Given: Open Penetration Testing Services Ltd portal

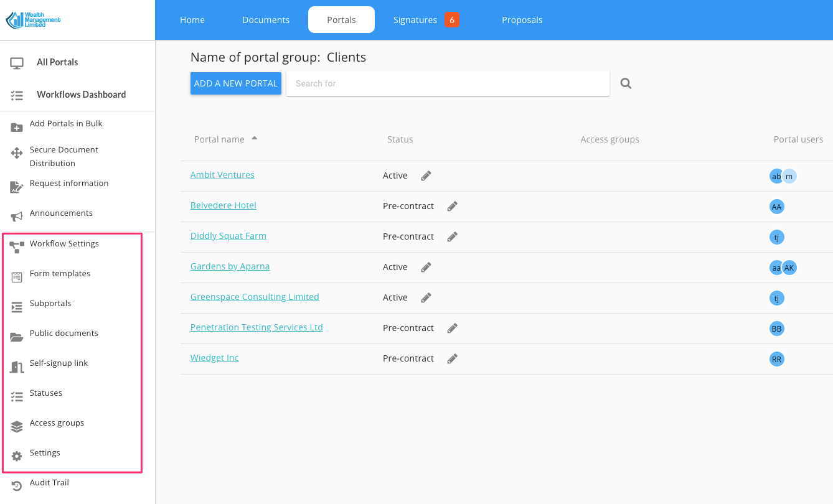Looking at the screenshot, I should coord(256,327).
